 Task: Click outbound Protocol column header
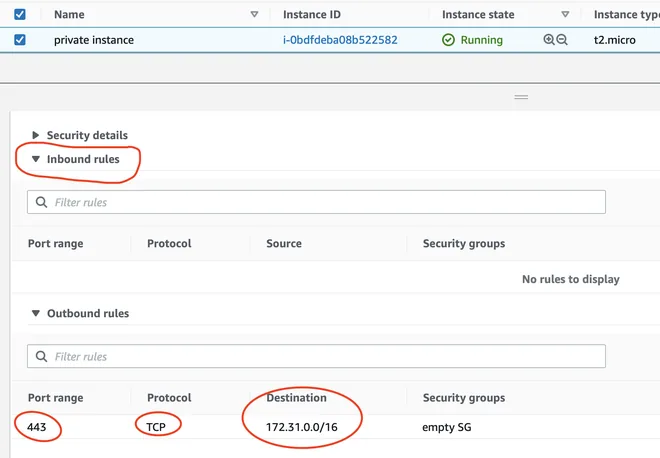point(169,397)
